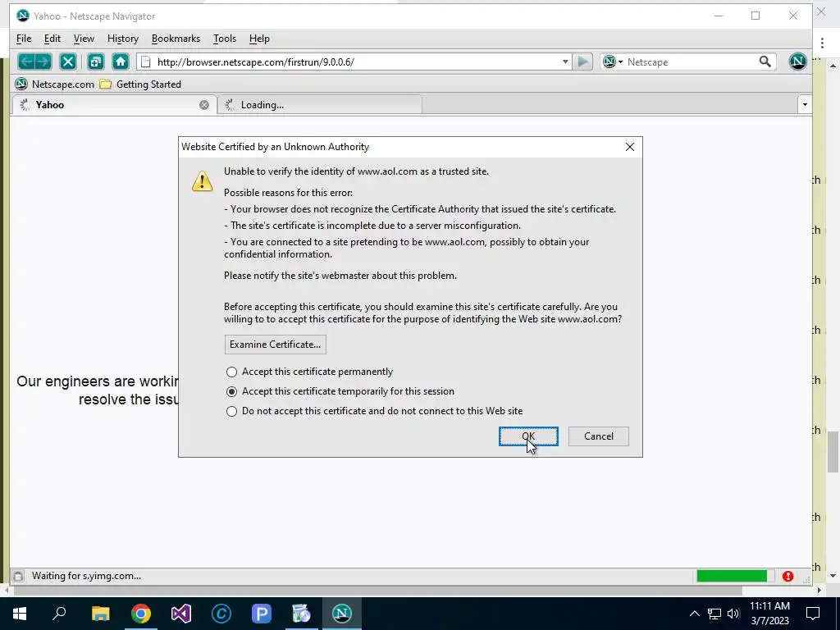Click the search magnifier in Netscape search box
The height and width of the screenshot is (630, 840).
[765, 62]
